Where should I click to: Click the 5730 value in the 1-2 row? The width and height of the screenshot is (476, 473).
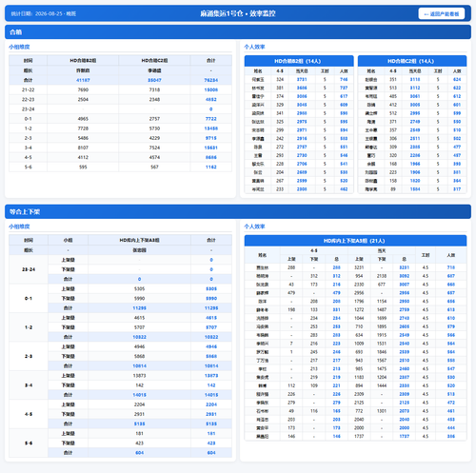click(154, 128)
